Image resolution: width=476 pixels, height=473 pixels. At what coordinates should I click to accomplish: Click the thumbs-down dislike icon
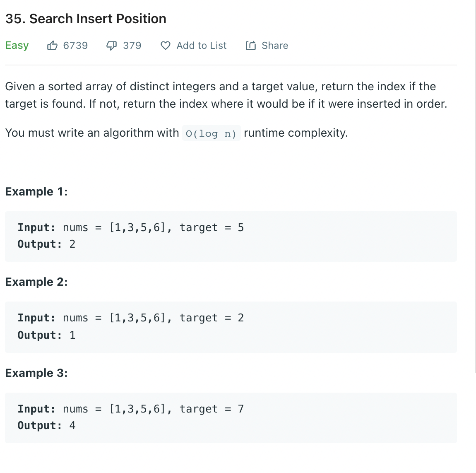[x=112, y=46]
